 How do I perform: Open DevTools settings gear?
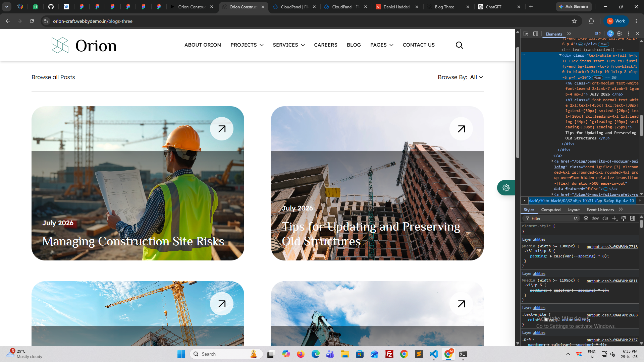coord(620,34)
